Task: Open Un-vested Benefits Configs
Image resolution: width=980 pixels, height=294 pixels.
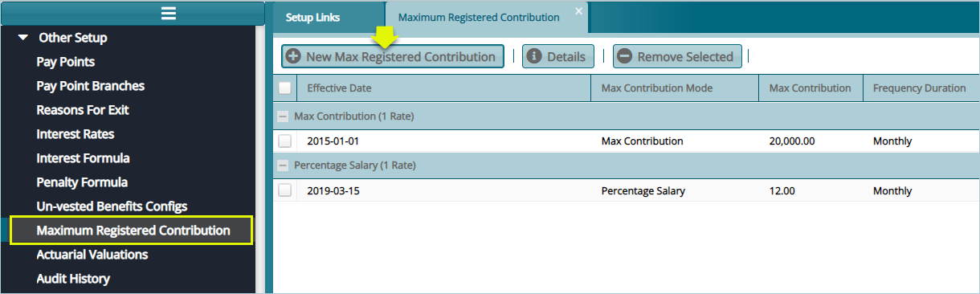Action: (112, 206)
